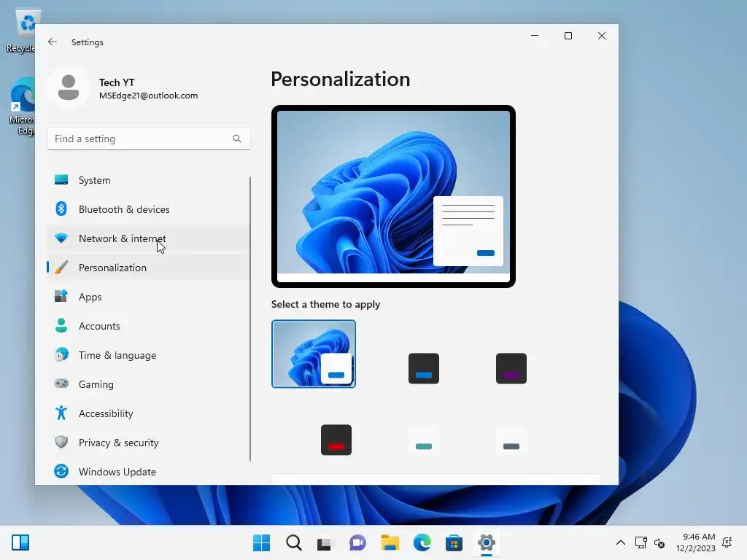The width and height of the screenshot is (747, 560).
Task: Click the settings sidebar scrollbar
Action: tap(250, 319)
